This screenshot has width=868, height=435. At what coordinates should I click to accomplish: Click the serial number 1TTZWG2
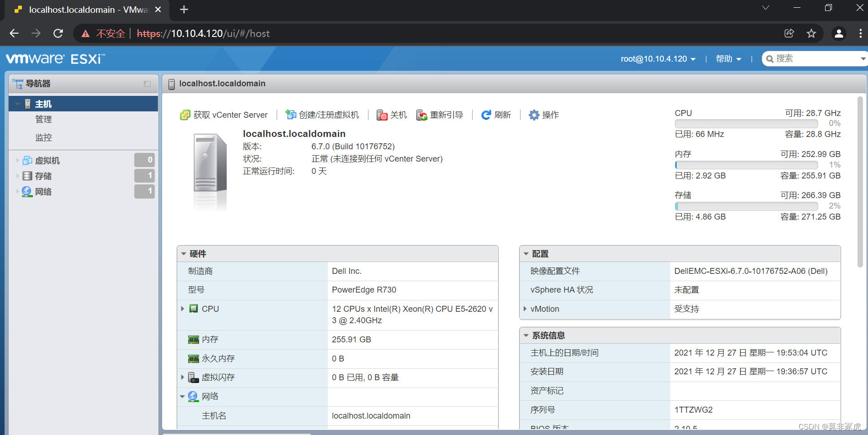pos(693,410)
